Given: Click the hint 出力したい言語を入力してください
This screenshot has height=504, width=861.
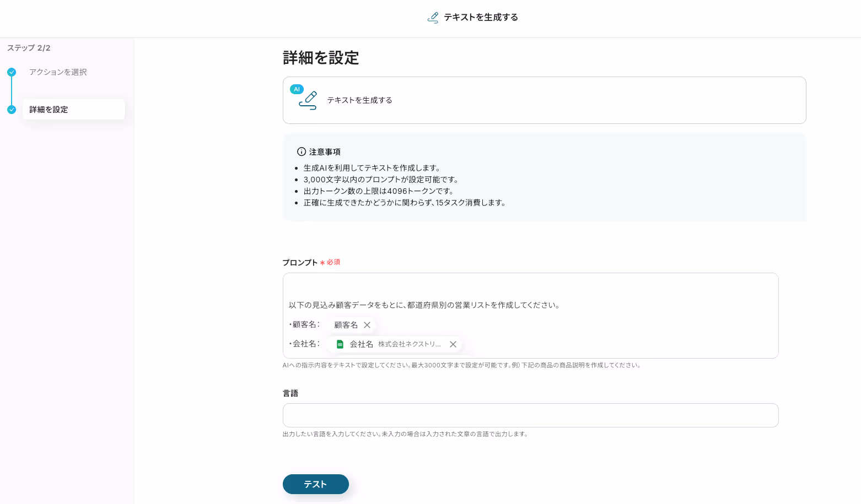Looking at the screenshot, I should point(406,434).
